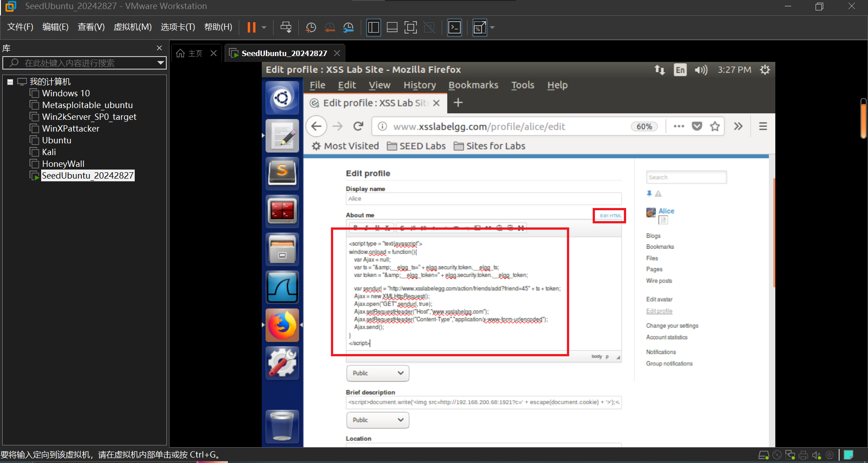
Task: Send Ctrl+Alt+Del to the virtual machine
Action: click(x=286, y=28)
